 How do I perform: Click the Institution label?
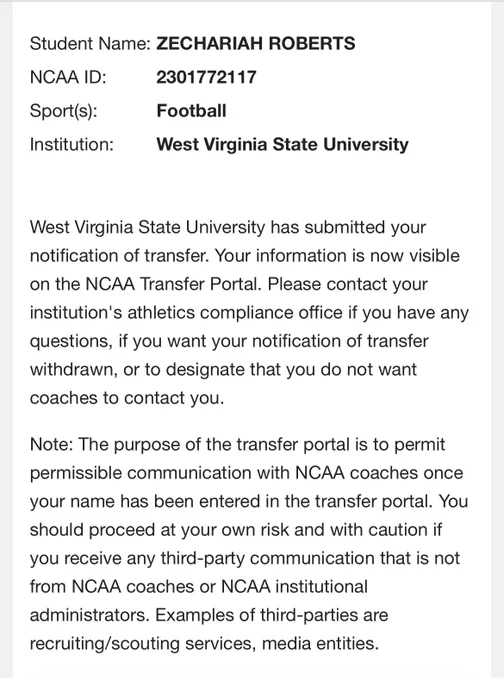72,144
